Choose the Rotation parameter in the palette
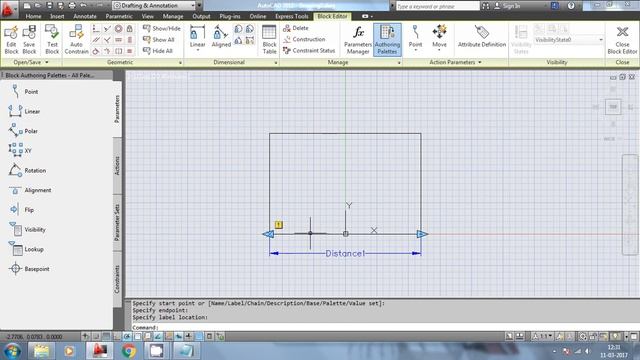This screenshot has height=360, width=640. [x=27, y=170]
